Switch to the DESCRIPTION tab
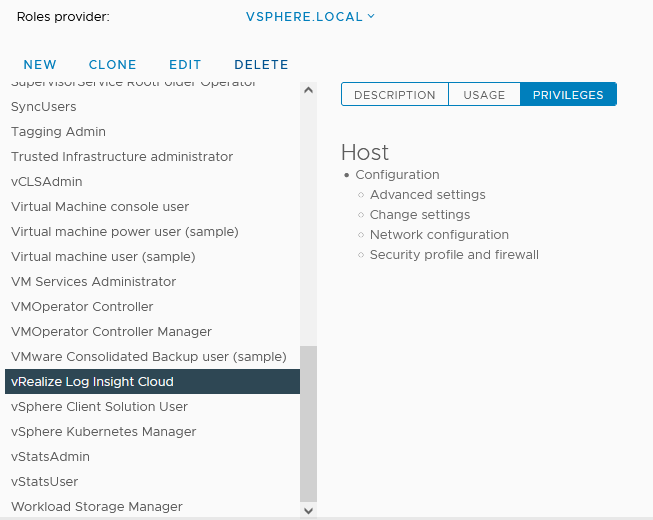 pos(395,95)
